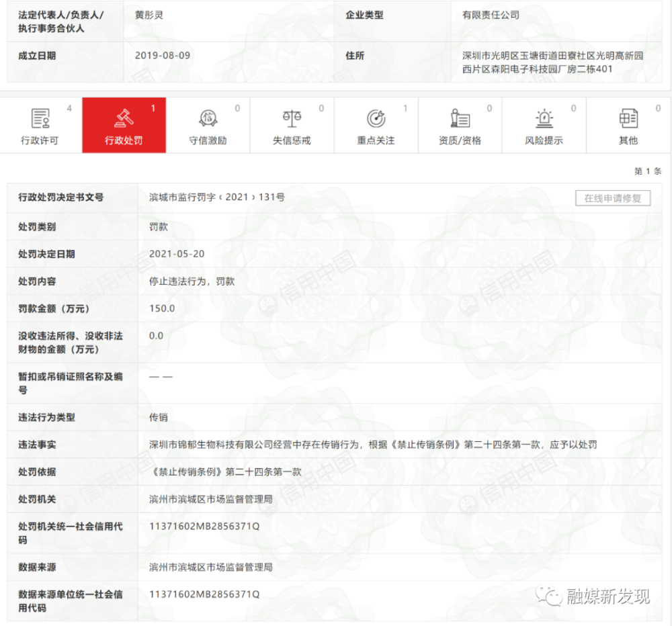Click the 违法行为类型 value 传销
The height and width of the screenshot is (626, 672).
coord(159,417)
